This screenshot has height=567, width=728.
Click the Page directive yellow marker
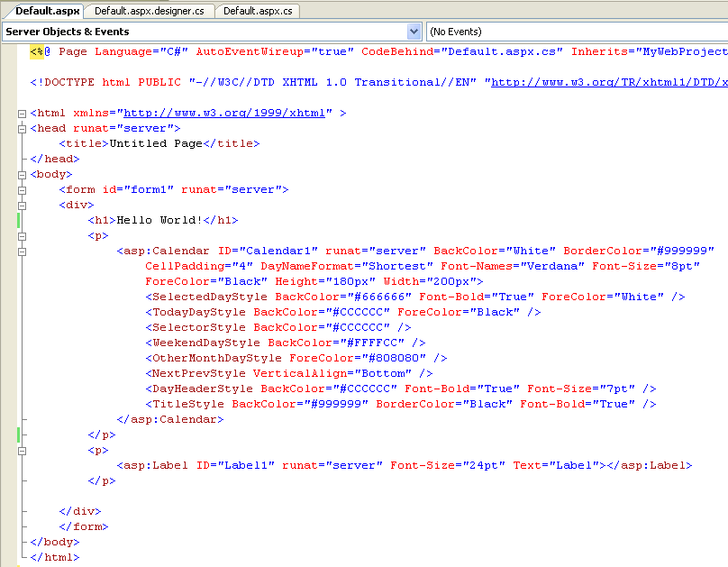pos(36,52)
